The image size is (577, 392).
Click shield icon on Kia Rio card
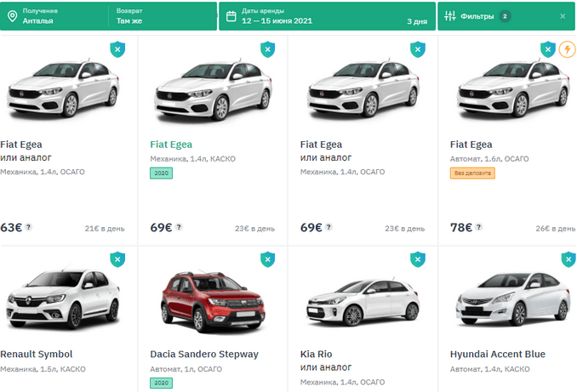[418, 259]
